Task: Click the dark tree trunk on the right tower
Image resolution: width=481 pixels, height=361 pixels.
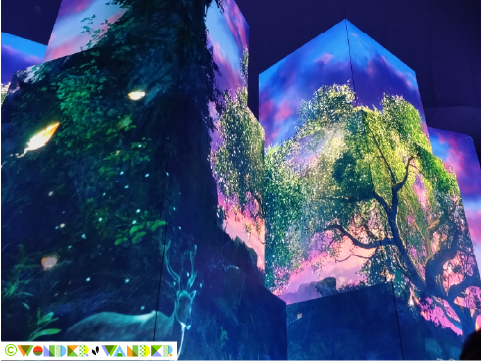Action: tap(395, 213)
